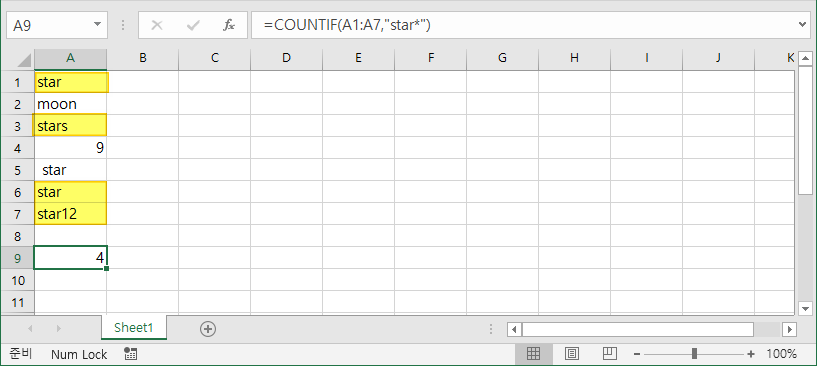Select column G header
The image size is (817, 366).
tap(502, 58)
